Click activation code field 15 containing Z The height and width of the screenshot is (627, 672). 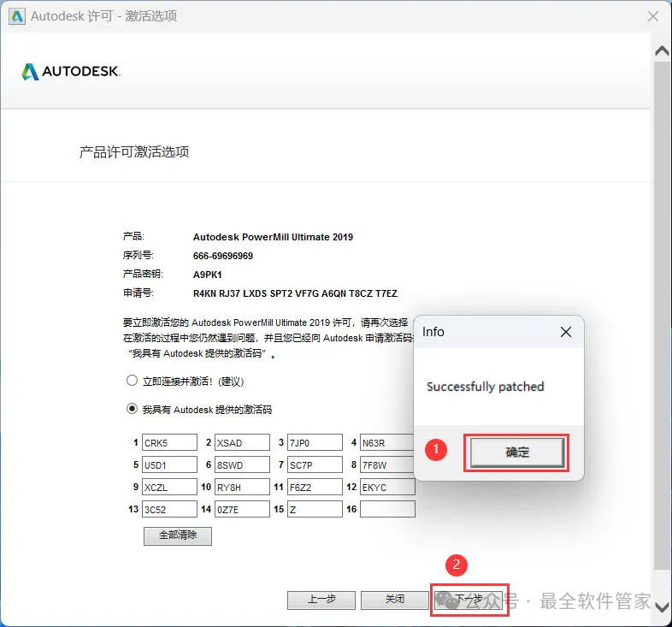point(315,510)
